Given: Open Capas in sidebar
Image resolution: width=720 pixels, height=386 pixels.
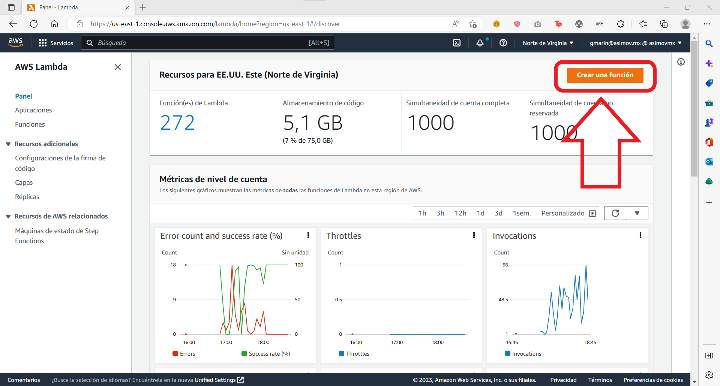Looking at the screenshot, I should pos(23,182).
